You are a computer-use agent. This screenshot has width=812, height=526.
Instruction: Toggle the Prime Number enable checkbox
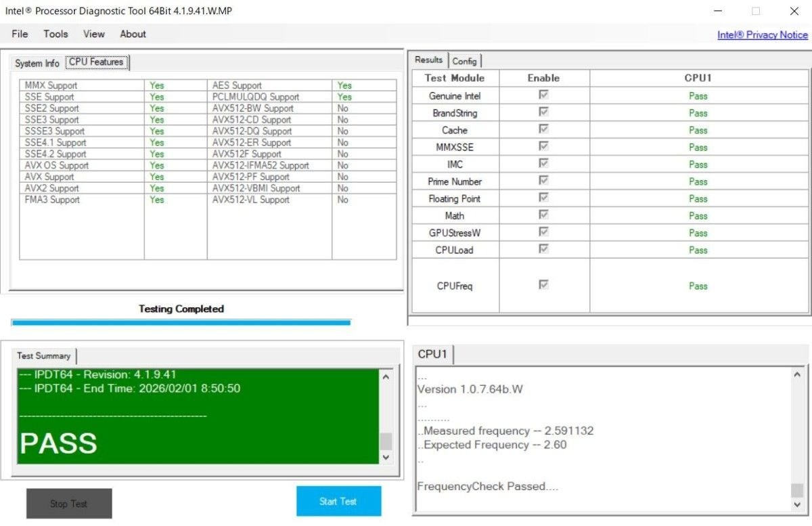(x=543, y=181)
